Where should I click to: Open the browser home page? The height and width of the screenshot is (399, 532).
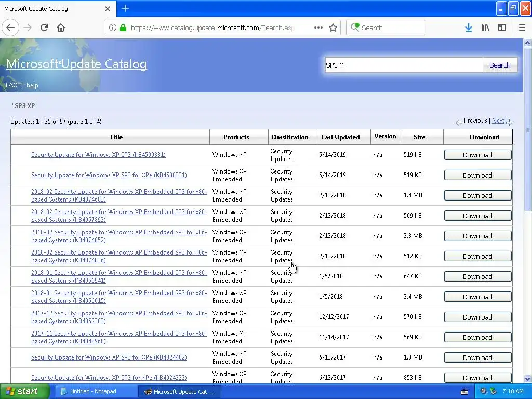pyautogui.click(x=61, y=28)
